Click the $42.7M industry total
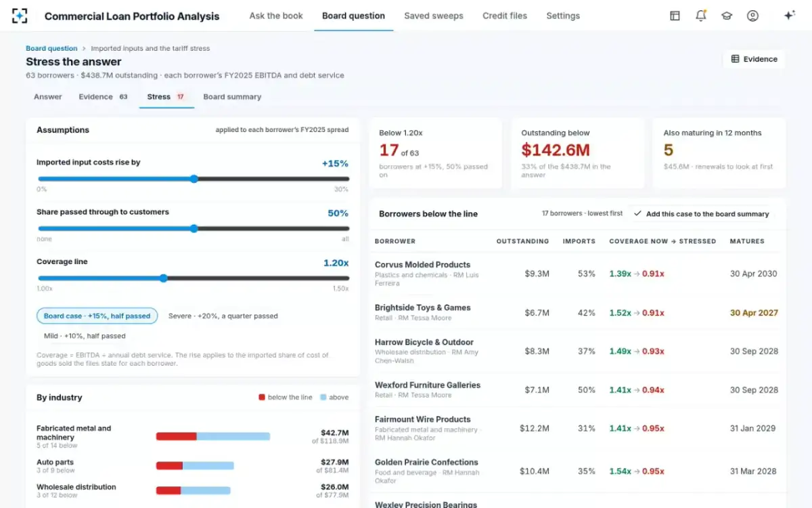 tap(335, 432)
